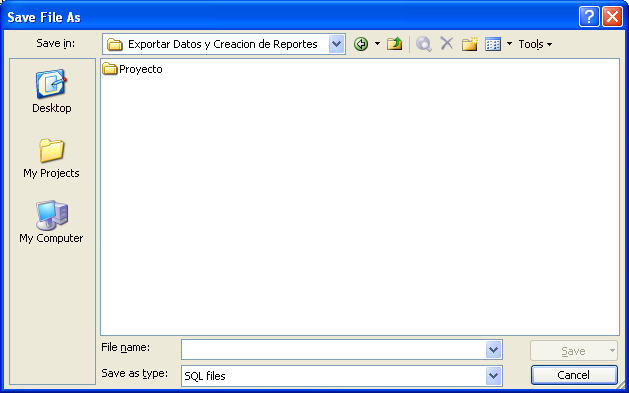Expand the Save in location dropdown
The width and height of the screenshot is (629, 393).
click(337, 44)
